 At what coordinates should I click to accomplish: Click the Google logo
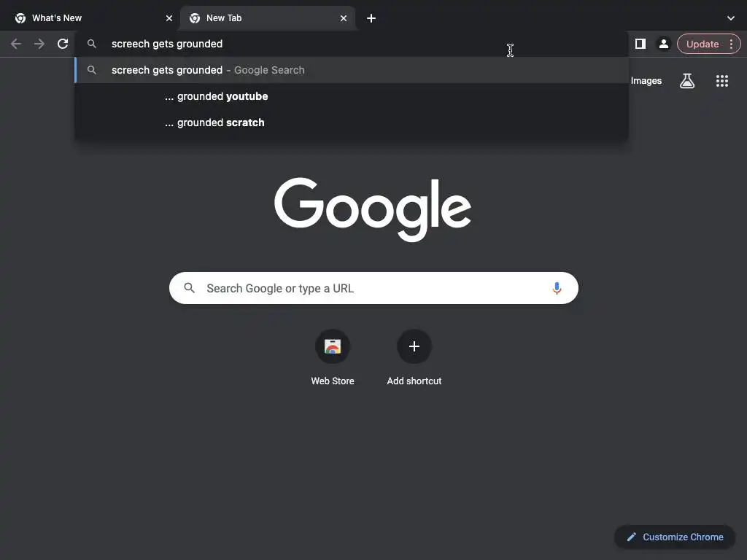pos(373,209)
